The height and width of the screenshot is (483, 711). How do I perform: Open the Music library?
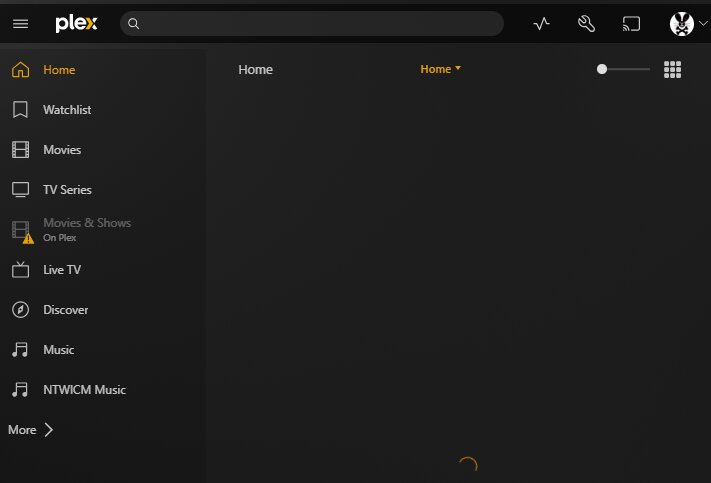pyautogui.click(x=58, y=350)
